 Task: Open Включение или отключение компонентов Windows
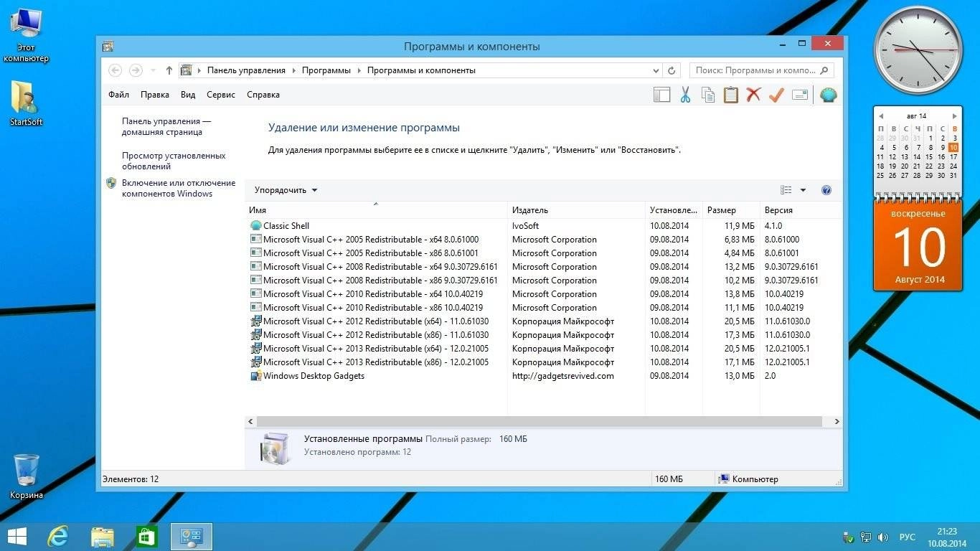tap(179, 188)
